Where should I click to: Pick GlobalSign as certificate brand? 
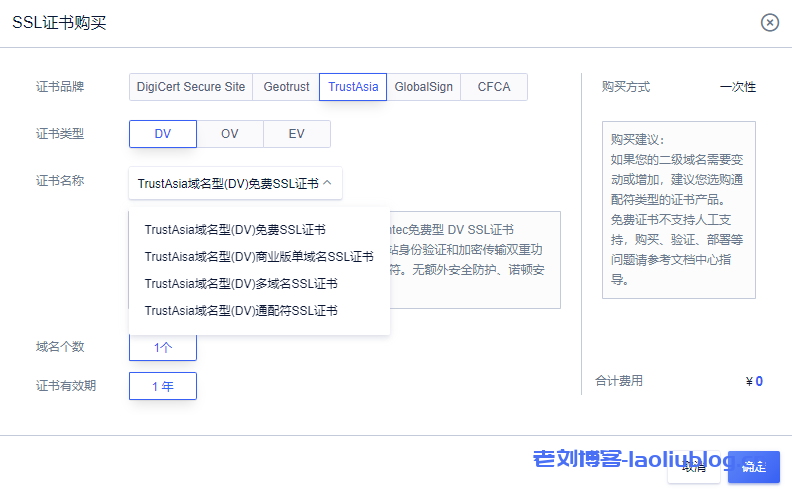pos(423,87)
